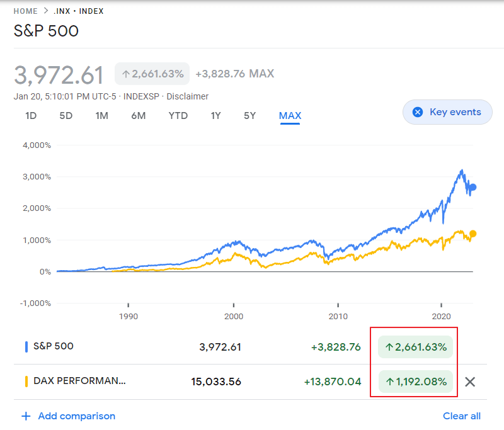The image size is (504, 430).
Task: Switch to the 1M range tab
Action: [101, 116]
